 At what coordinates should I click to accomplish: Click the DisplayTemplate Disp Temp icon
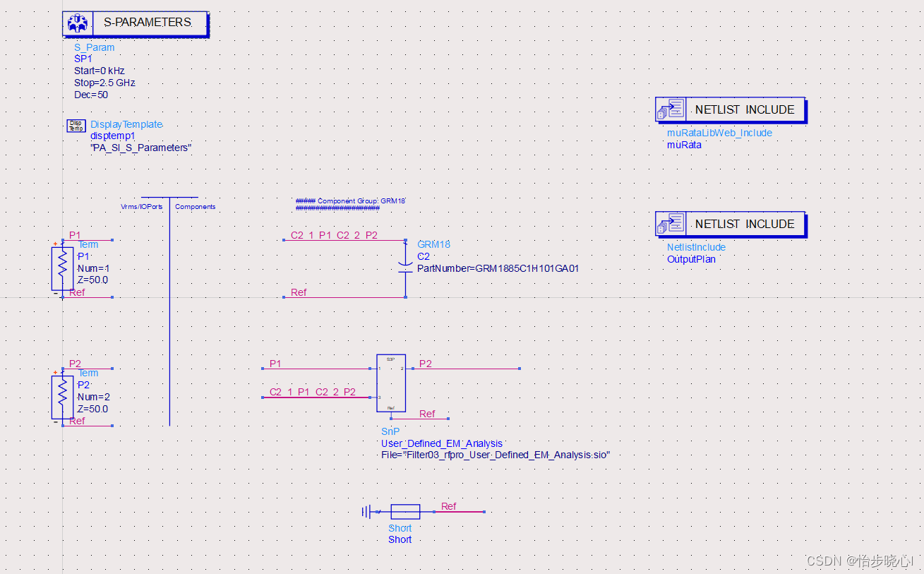click(x=76, y=125)
